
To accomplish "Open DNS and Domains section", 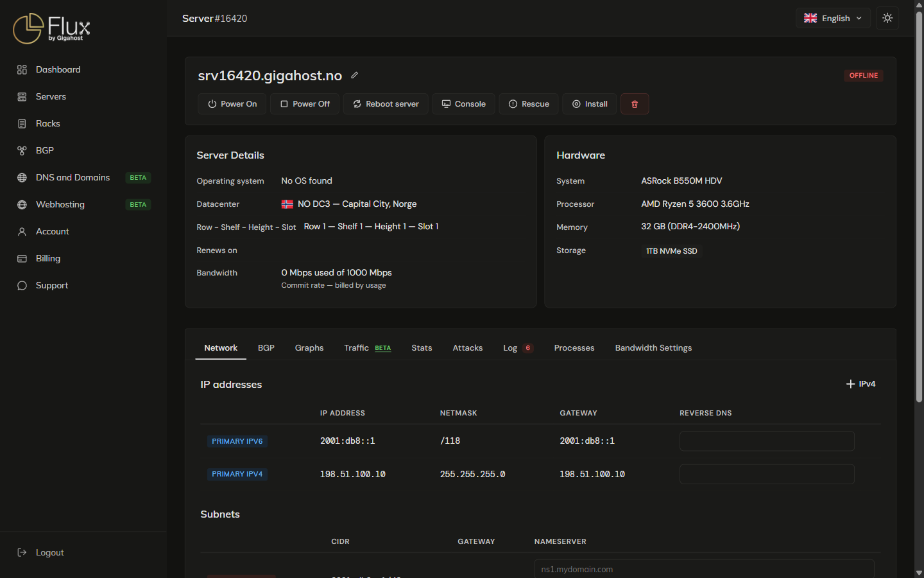I will click(83, 177).
